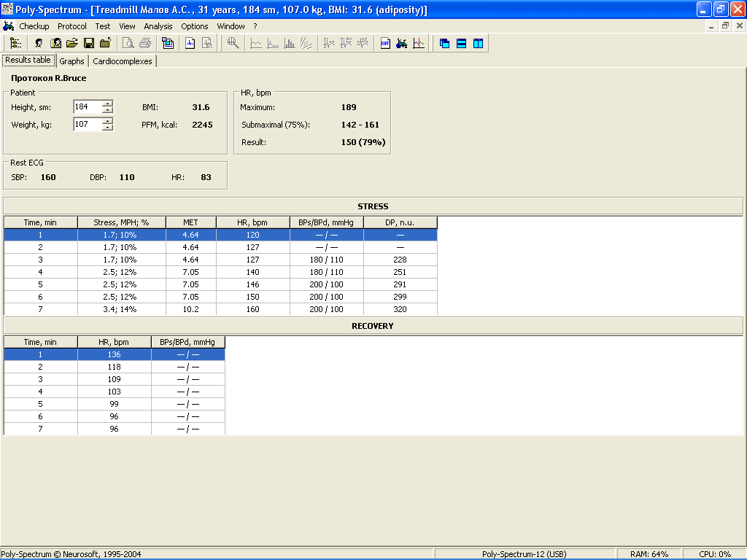Tile windows vertically icon
The width and height of the screenshot is (747, 560).
coord(478,43)
